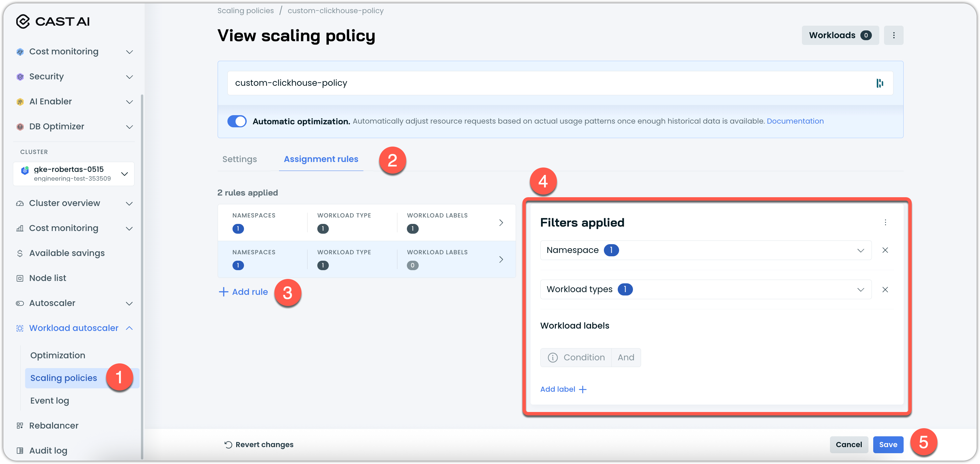Viewport: 980px width, 464px height.
Task: Click the CAST AI logo icon
Action: (23, 21)
